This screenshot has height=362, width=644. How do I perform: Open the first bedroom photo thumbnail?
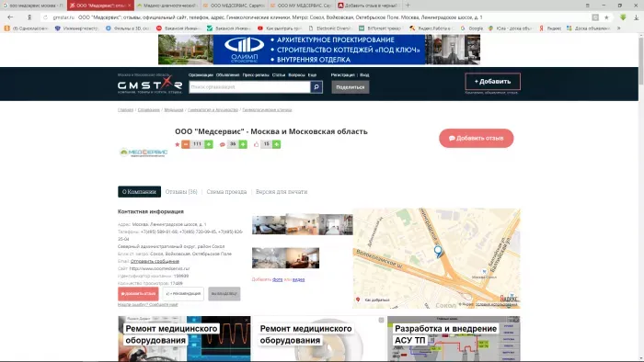click(269, 224)
